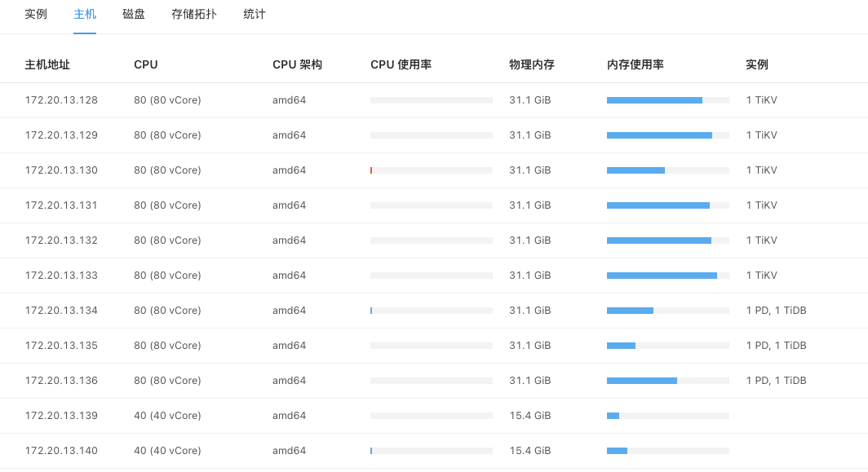Click 80 (80 vCore) for 172.20.13.132
The width and height of the screenshot is (868, 472).
click(x=167, y=240)
